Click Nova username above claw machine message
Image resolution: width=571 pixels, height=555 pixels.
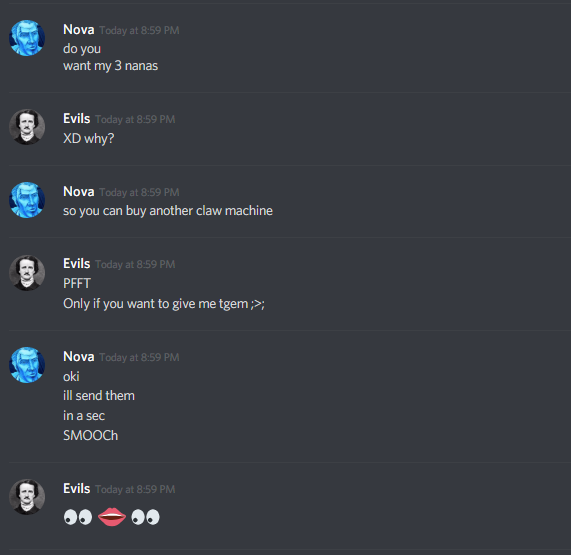tap(79, 192)
